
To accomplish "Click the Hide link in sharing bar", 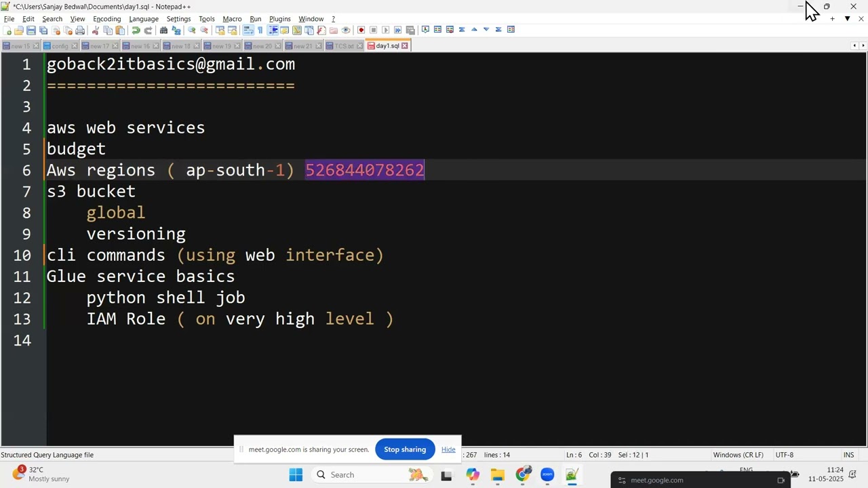I will (x=448, y=449).
